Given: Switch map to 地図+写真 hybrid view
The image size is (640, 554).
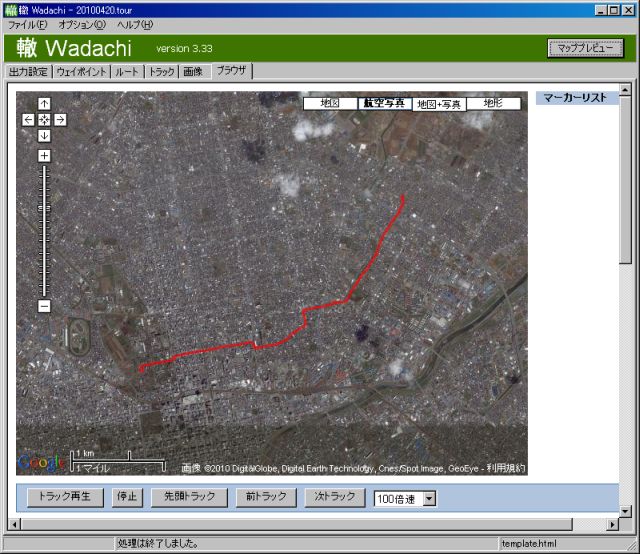Looking at the screenshot, I should (439, 104).
